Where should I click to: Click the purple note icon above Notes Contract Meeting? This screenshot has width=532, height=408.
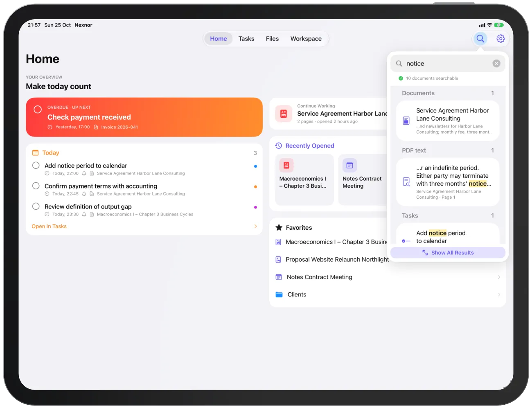point(349,166)
